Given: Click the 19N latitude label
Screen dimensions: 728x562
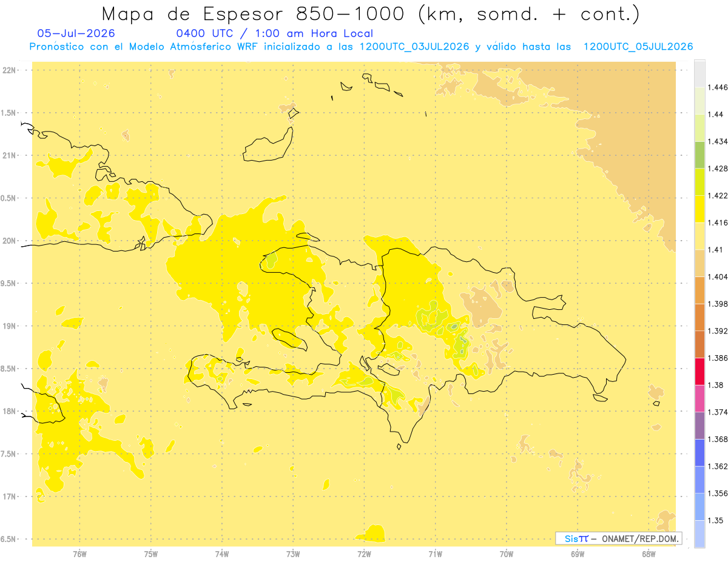Looking at the screenshot, I should click(8, 326).
